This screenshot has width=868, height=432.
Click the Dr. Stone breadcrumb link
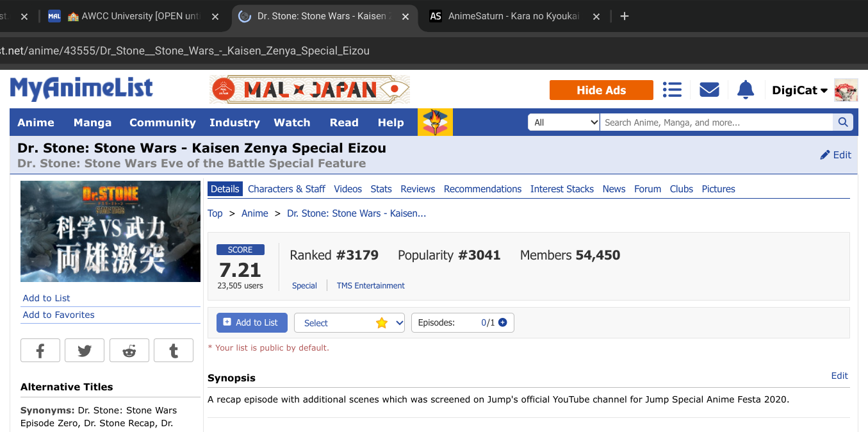click(x=356, y=213)
